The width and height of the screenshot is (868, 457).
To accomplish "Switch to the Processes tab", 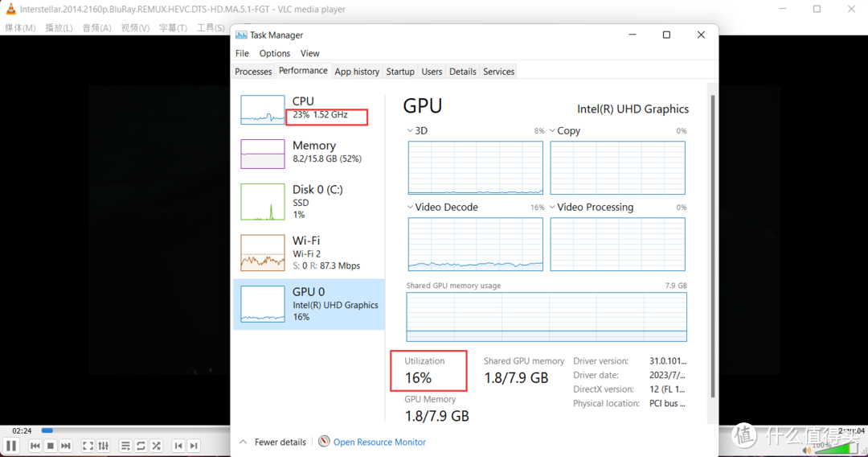I will tap(253, 72).
